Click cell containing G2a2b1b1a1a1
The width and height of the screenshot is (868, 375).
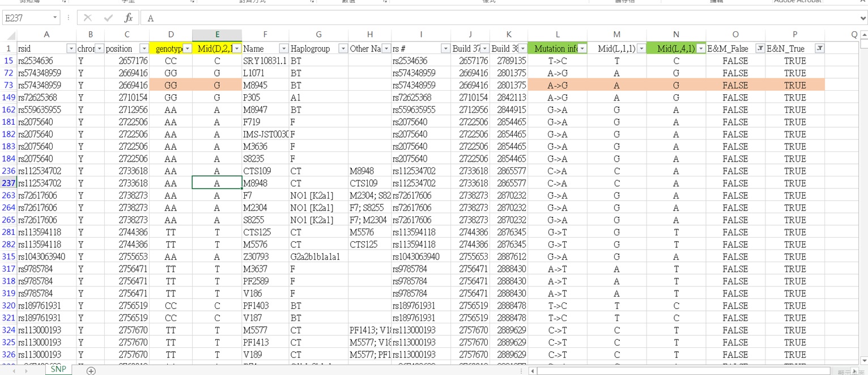(318, 257)
